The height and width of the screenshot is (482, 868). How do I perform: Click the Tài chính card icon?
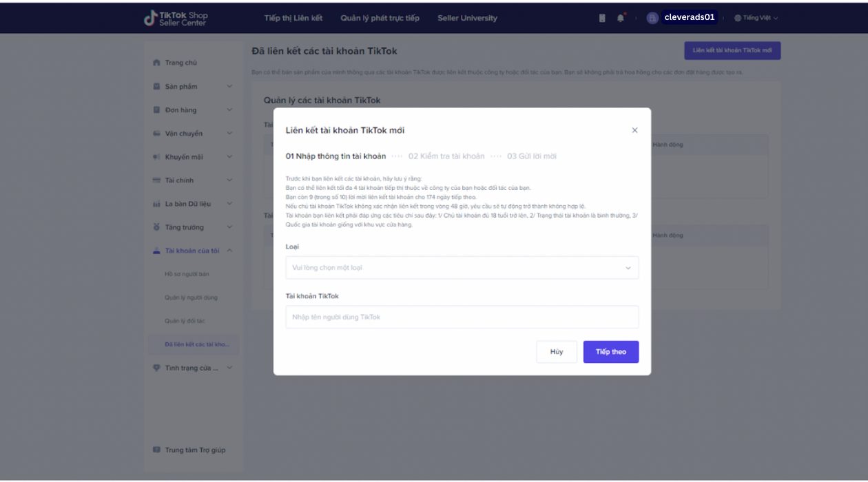[x=156, y=180]
